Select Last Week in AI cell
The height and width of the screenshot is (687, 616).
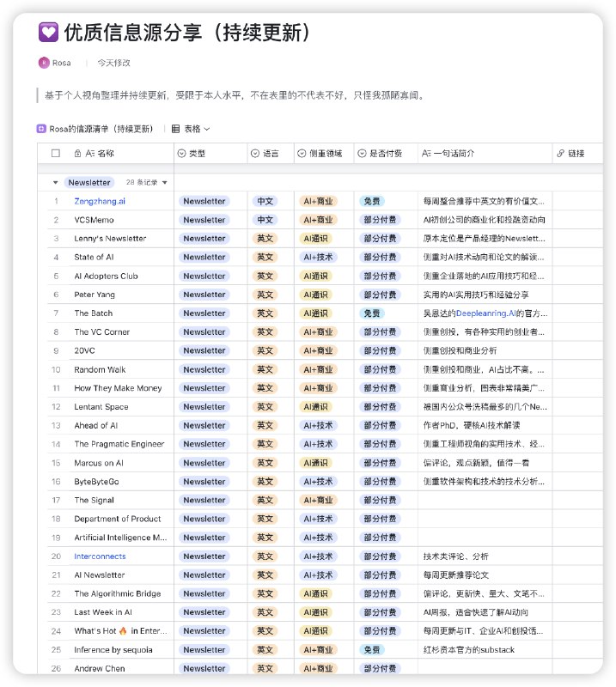point(121,612)
